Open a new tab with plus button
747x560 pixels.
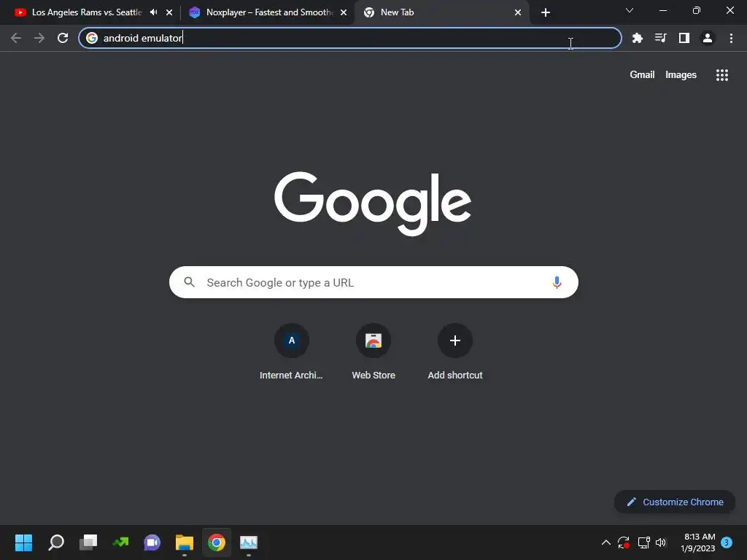546,12
